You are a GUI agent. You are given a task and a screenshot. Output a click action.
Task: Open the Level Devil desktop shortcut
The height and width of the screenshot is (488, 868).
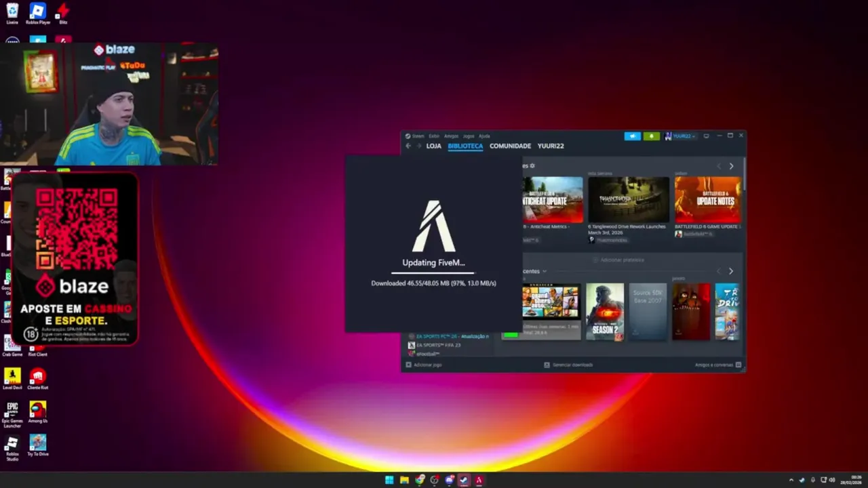click(x=12, y=378)
